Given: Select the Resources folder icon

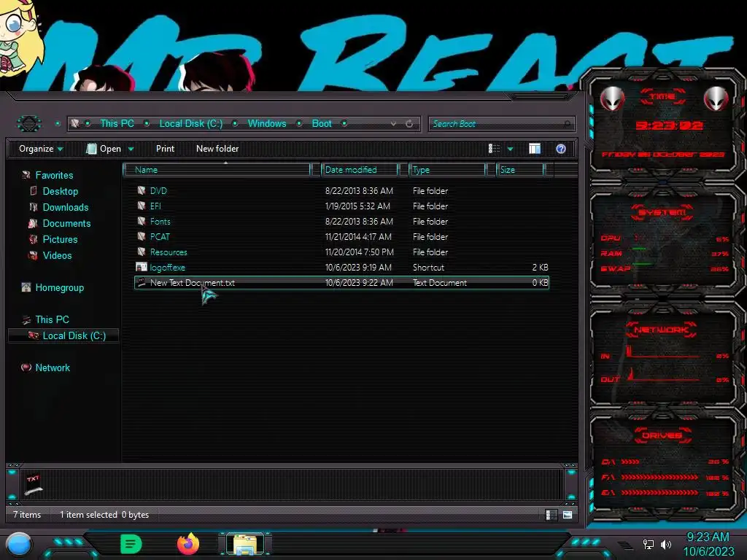Looking at the screenshot, I should click(141, 252).
